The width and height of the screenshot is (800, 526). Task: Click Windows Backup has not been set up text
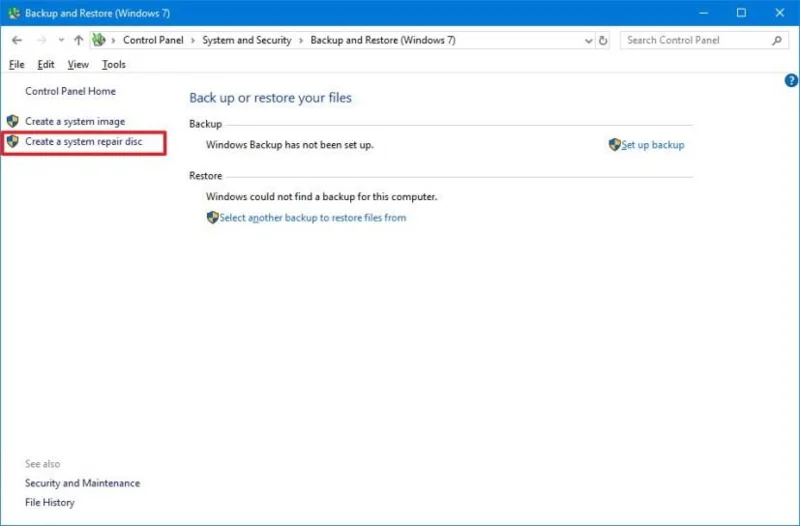pos(290,145)
